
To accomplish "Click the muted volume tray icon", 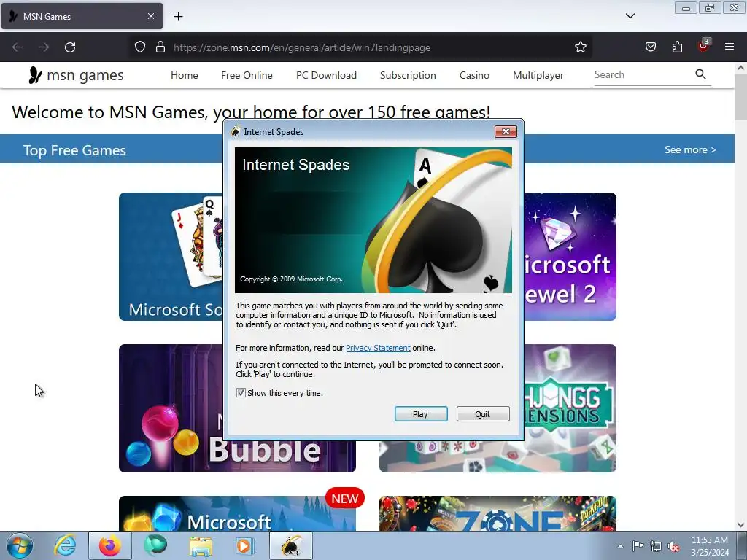I will [x=673, y=546].
